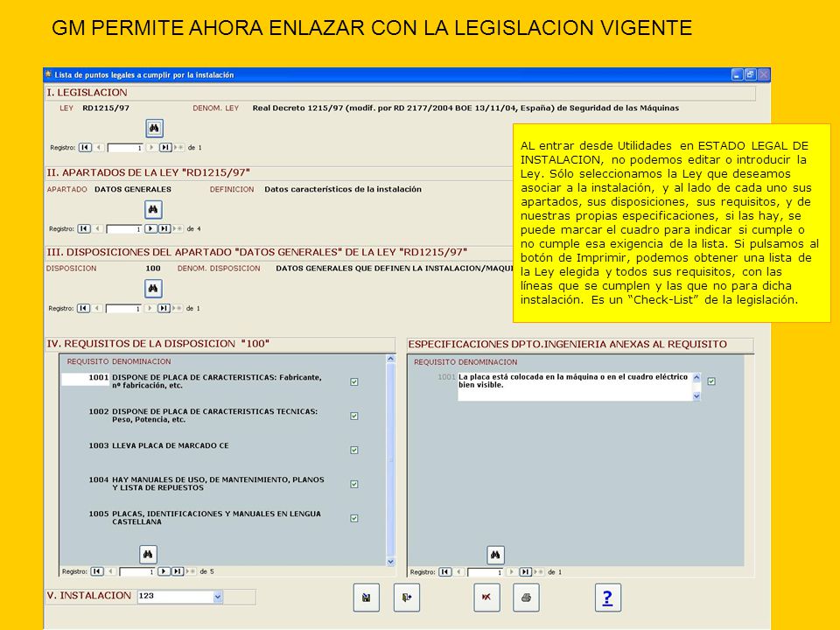Toggle compliance checkbox for requisito 1001
The width and height of the screenshot is (840, 630).
(x=354, y=382)
